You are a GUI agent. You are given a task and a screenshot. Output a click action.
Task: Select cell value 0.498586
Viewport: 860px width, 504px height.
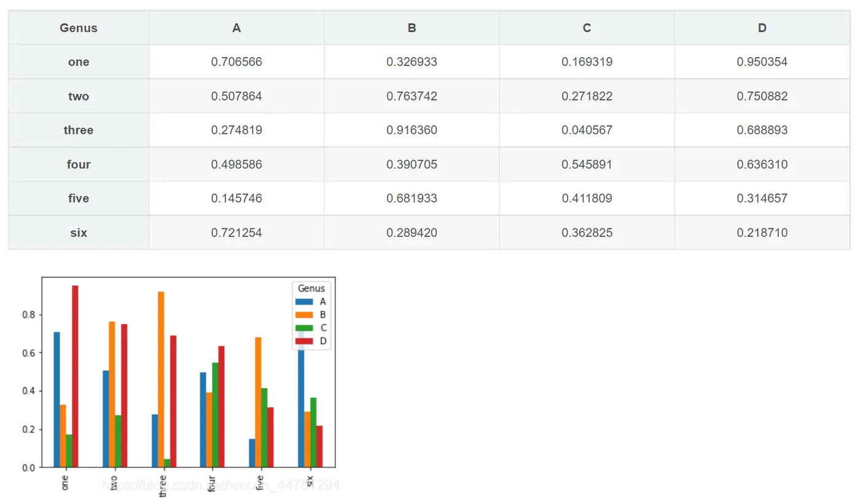point(237,165)
